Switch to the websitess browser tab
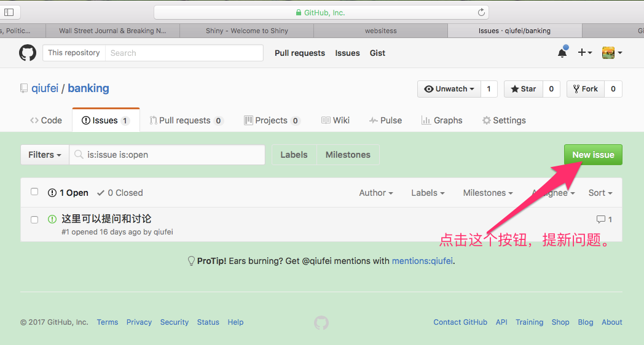The width and height of the screenshot is (644, 345). 381,31
